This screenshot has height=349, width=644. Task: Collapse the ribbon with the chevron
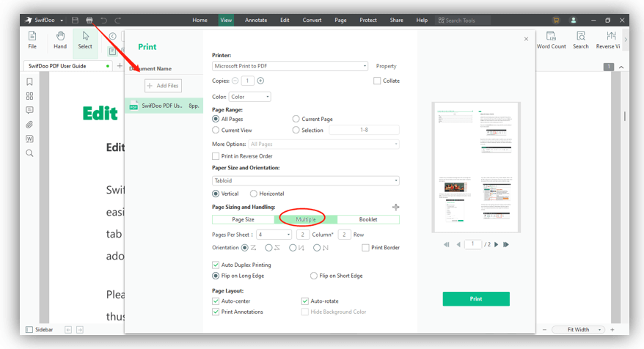click(621, 67)
